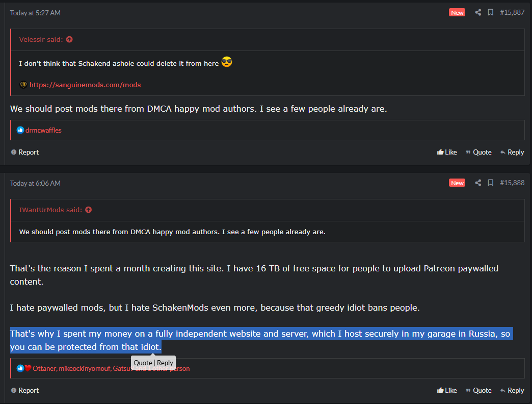Viewport: 532px width, 404px height.
Task: Click the sunglasses emoji in quote
Action: (227, 62)
